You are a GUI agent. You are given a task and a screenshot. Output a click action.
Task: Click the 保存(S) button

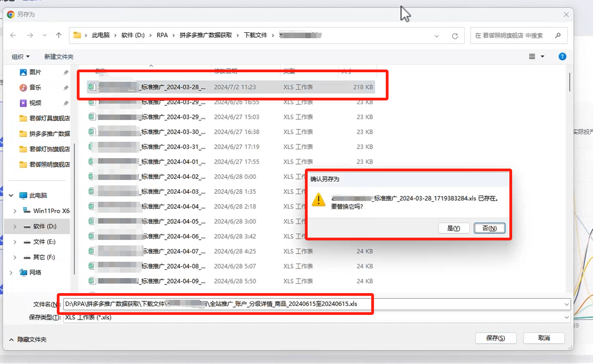click(x=495, y=338)
